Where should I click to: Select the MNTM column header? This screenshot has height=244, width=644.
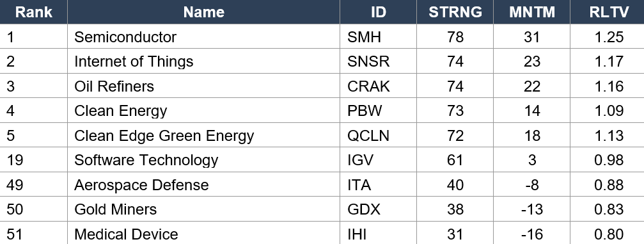(x=532, y=12)
